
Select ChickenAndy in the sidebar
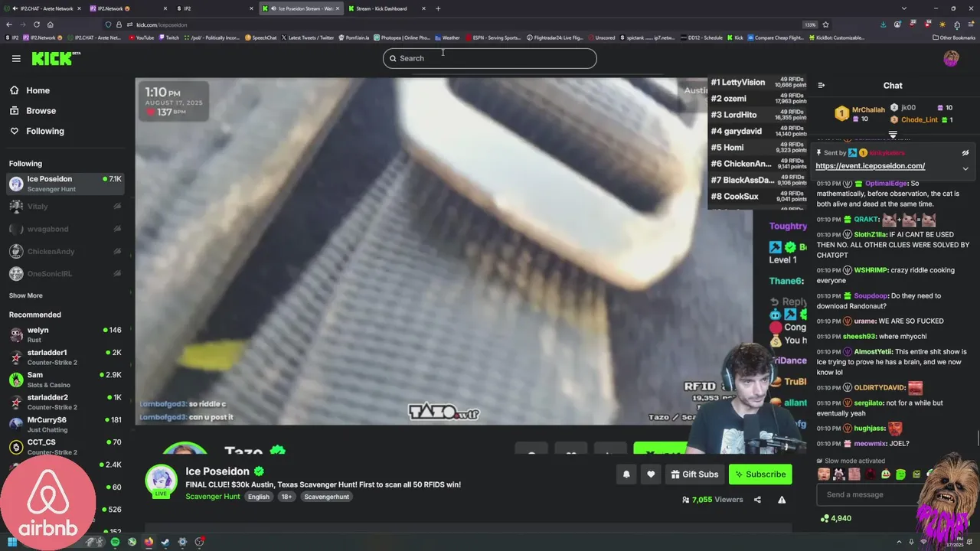pos(65,252)
